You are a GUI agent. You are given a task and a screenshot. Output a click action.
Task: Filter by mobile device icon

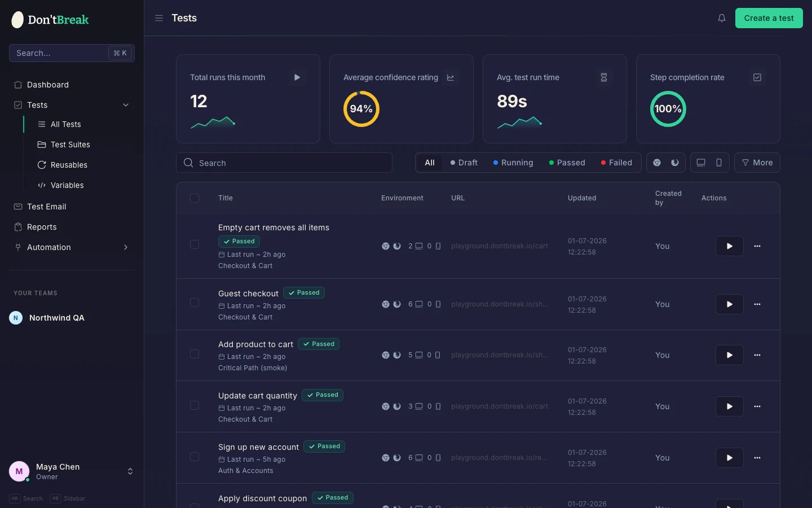pos(719,163)
